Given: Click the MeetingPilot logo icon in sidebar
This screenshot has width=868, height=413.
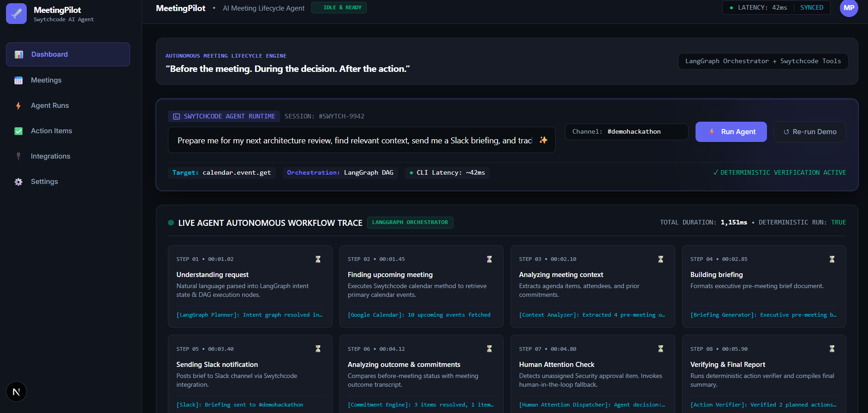Looking at the screenshot, I should (x=16, y=13).
